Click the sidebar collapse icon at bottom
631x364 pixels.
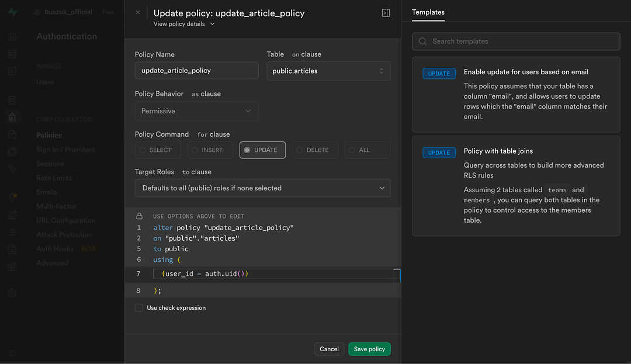12,353
